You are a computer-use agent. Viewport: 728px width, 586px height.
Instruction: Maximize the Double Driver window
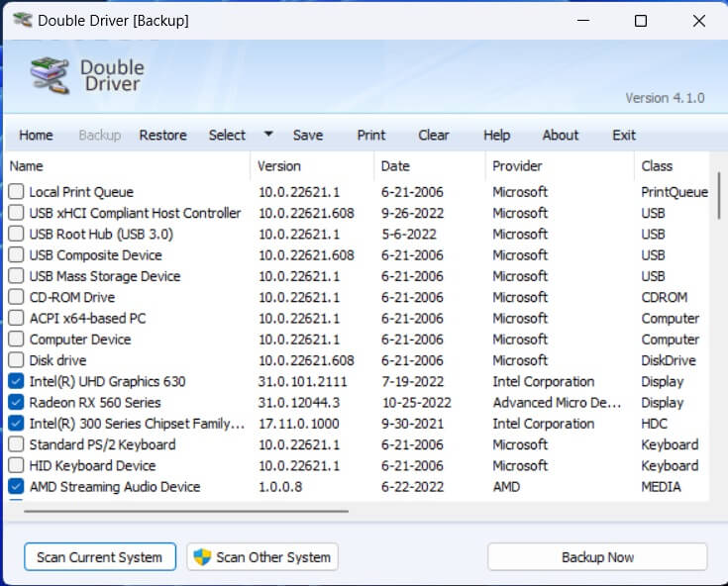pos(641,21)
